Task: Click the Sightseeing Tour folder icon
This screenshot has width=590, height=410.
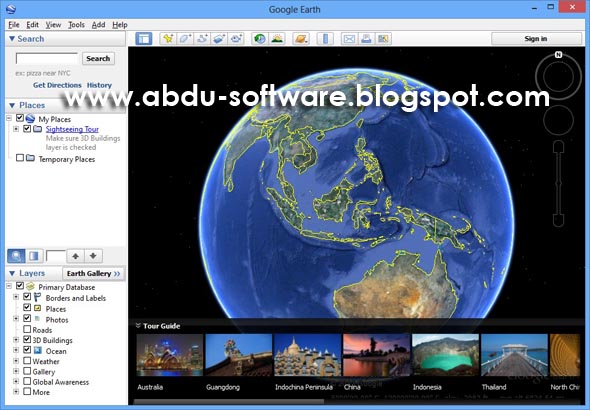Action: (x=37, y=129)
